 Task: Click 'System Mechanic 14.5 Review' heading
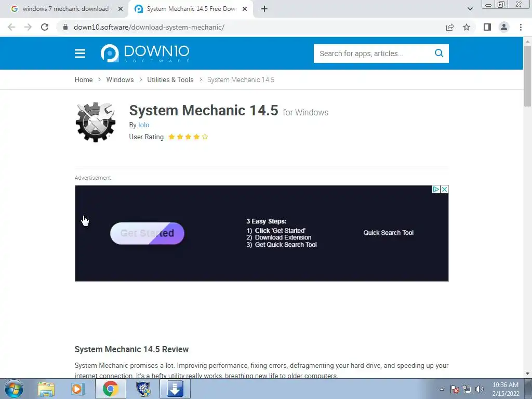pos(131,349)
